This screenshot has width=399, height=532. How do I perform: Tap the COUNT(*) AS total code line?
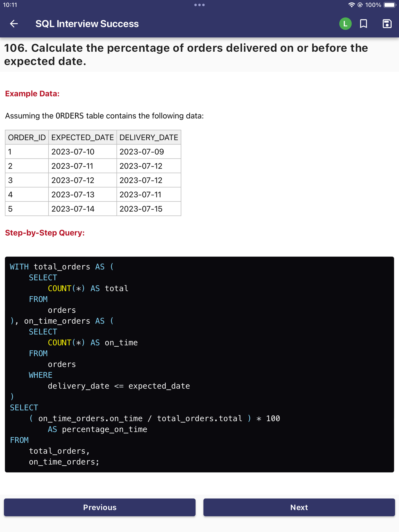pos(88,288)
